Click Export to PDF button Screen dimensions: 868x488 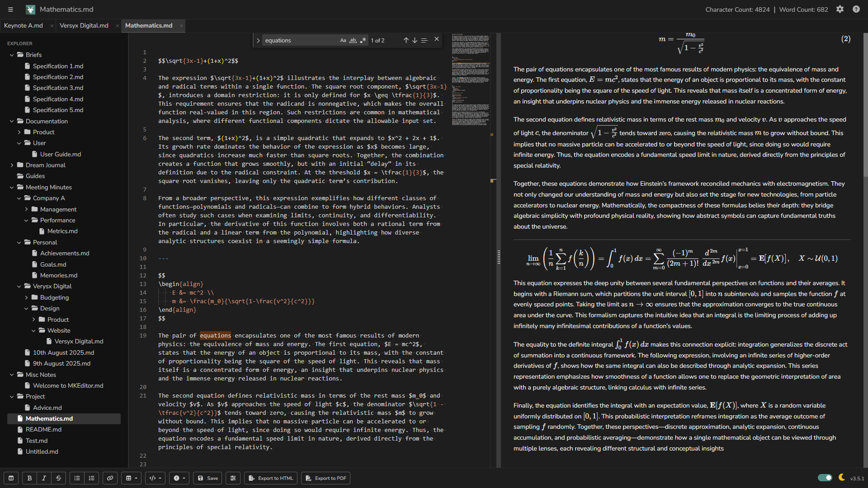[326, 478]
